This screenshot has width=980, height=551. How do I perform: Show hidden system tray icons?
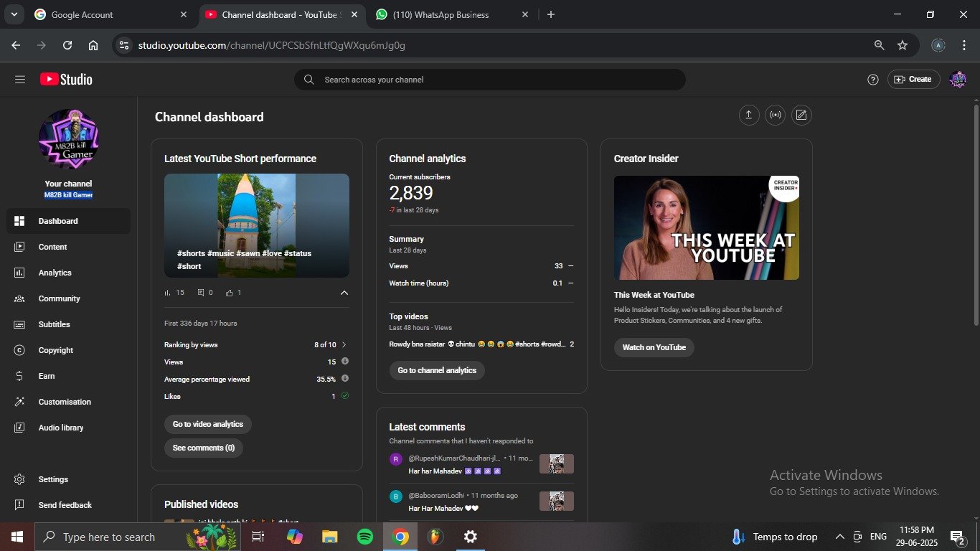(839, 537)
